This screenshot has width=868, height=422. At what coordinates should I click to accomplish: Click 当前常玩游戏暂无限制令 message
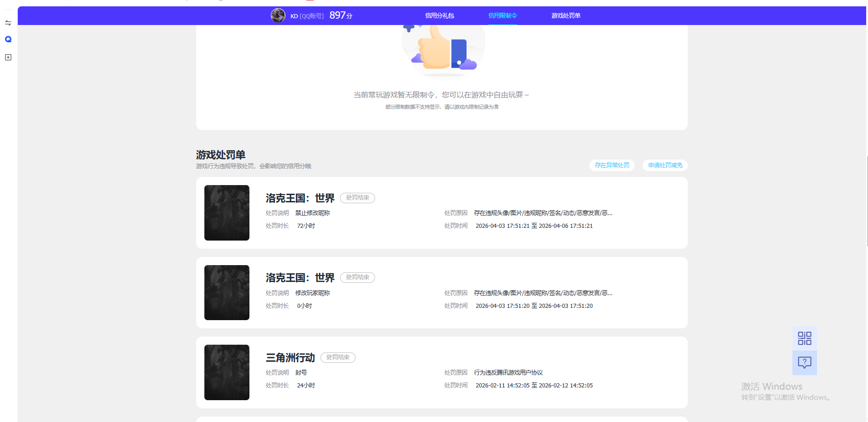coord(442,95)
